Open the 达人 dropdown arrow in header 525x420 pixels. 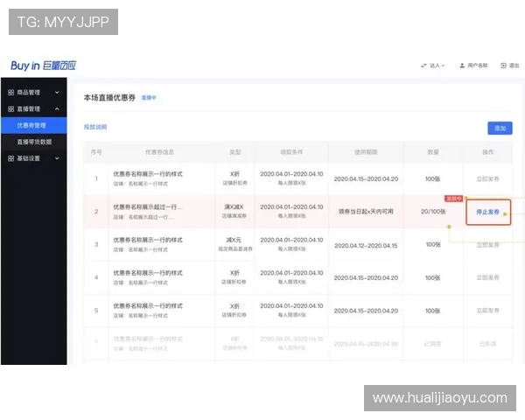(x=444, y=66)
